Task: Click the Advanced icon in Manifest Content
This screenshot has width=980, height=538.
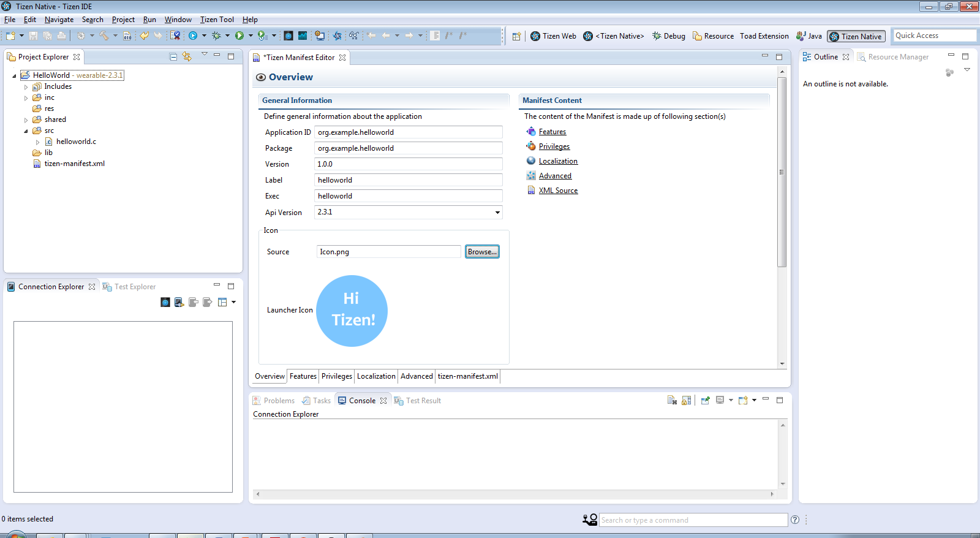Action: pos(531,175)
